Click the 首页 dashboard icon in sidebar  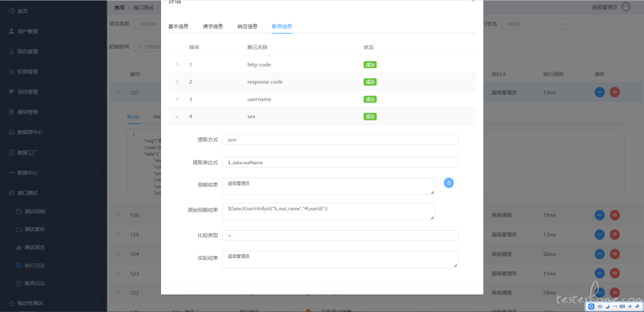11,11
